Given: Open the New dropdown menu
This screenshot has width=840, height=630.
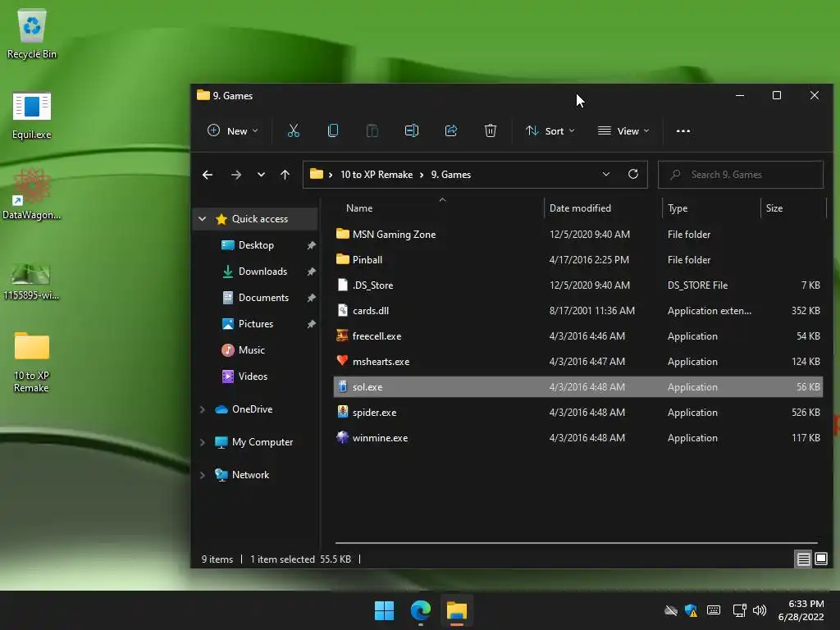Looking at the screenshot, I should 233,130.
